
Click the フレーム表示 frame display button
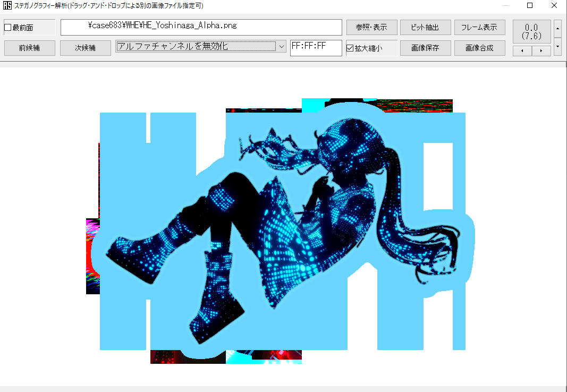tap(479, 27)
